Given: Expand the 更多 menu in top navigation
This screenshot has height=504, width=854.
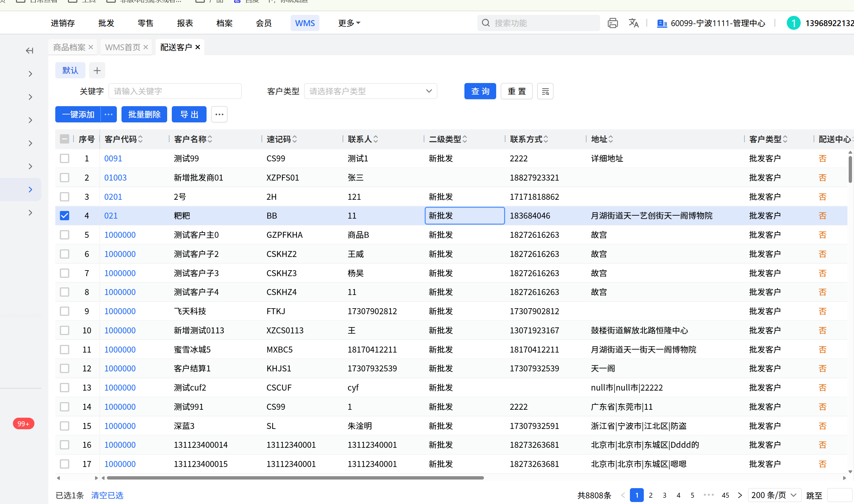Looking at the screenshot, I should click(349, 23).
